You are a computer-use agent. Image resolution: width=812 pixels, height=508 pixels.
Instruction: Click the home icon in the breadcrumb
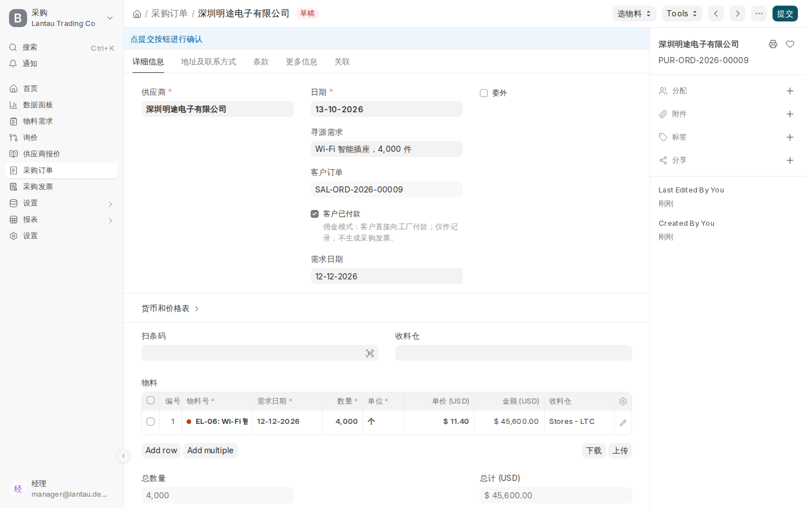[137, 14]
